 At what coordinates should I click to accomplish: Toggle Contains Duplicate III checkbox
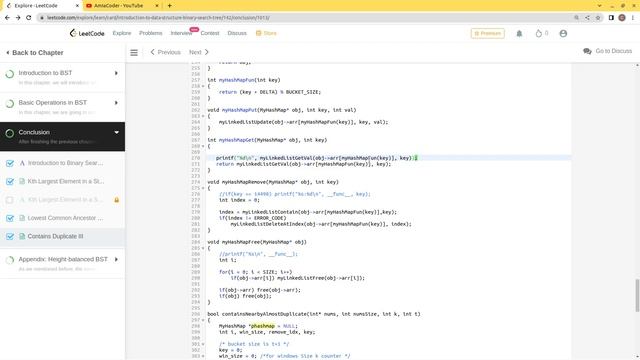pos(10,237)
